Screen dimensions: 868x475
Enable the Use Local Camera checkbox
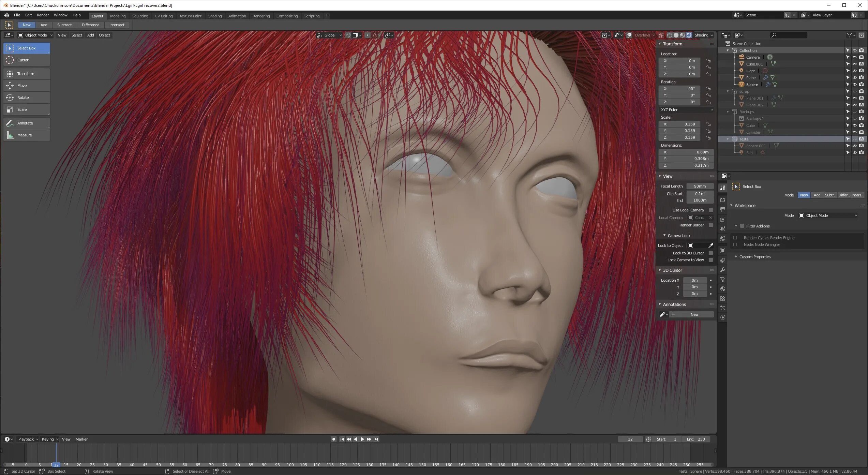(710, 210)
